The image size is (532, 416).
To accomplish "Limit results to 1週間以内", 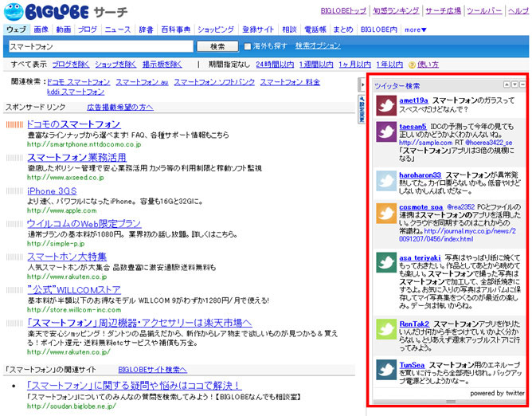I will (316, 65).
